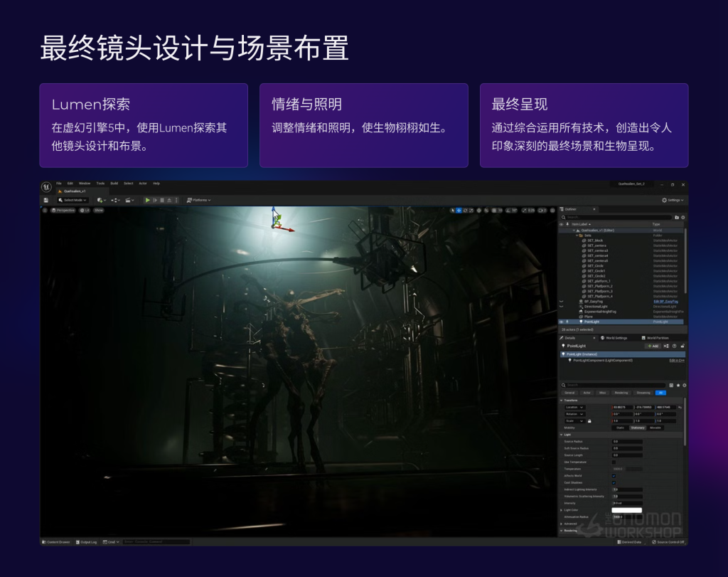
Task: Collapse the Transform section
Action: point(562,401)
